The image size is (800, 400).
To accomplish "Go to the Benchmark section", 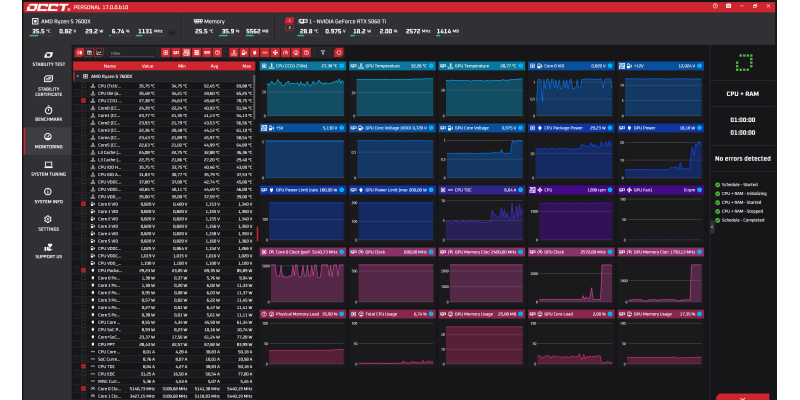I will tap(48, 114).
